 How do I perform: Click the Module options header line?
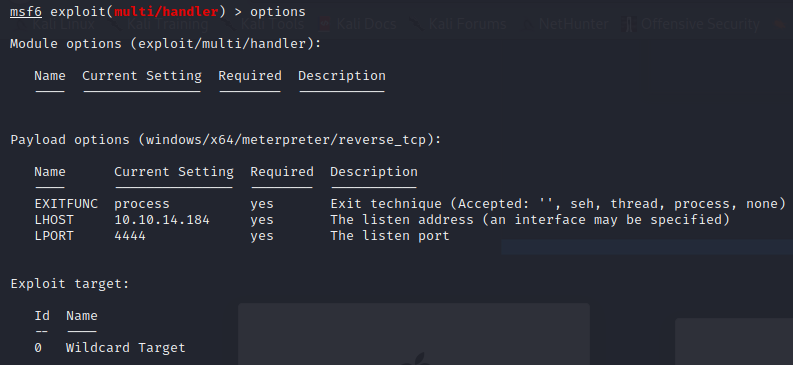coord(165,43)
